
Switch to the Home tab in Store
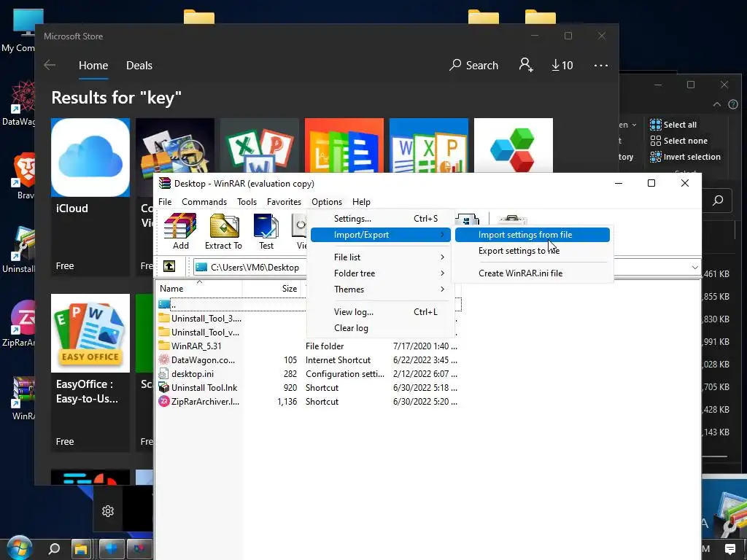tap(93, 65)
